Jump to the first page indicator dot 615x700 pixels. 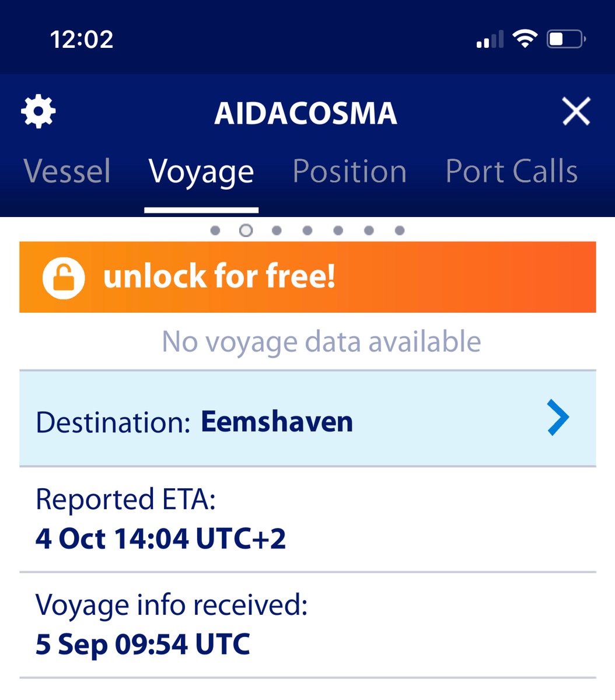click(215, 230)
